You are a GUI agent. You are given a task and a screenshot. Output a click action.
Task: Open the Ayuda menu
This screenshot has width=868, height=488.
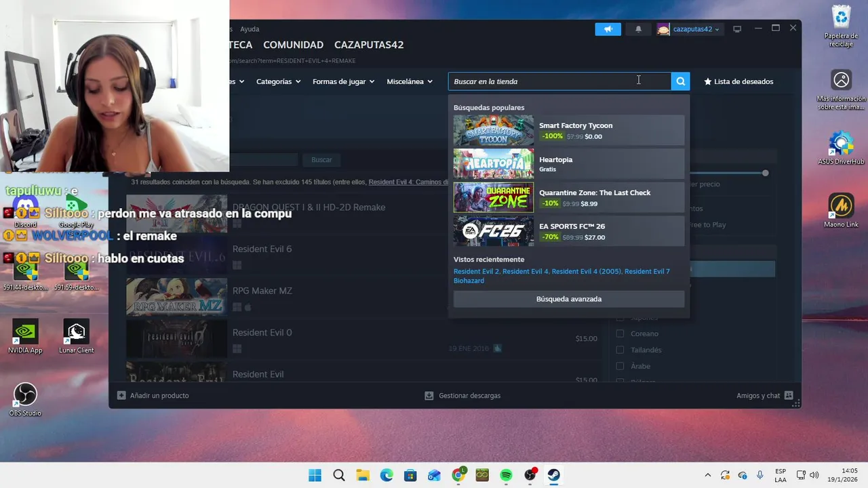(250, 29)
